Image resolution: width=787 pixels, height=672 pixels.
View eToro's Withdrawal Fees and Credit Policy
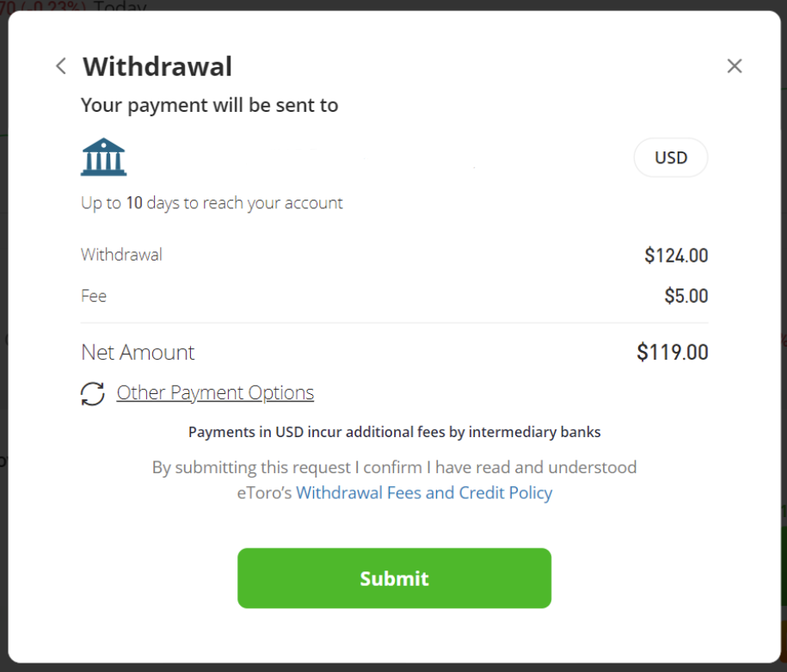(425, 492)
